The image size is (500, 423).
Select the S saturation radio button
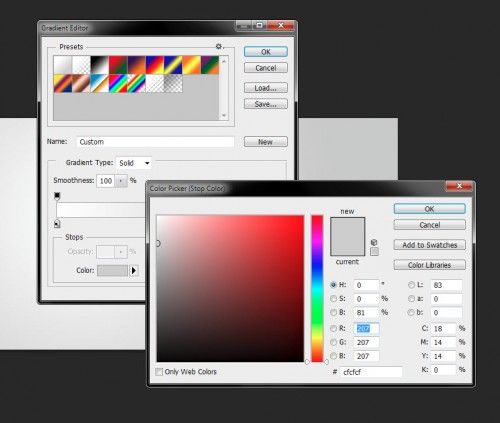(x=333, y=299)
